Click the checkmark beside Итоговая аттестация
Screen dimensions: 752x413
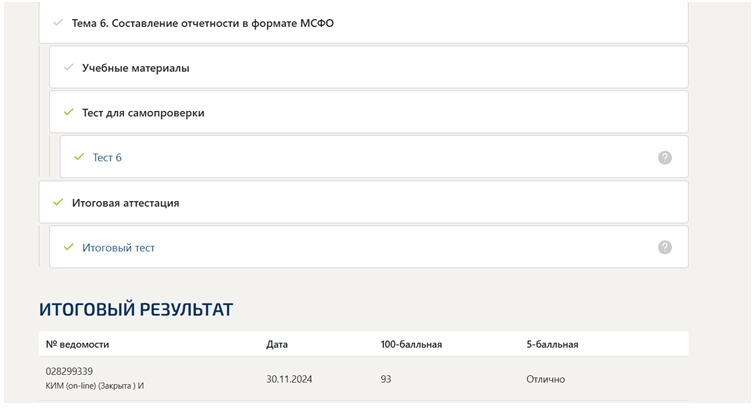pos(58,202)
